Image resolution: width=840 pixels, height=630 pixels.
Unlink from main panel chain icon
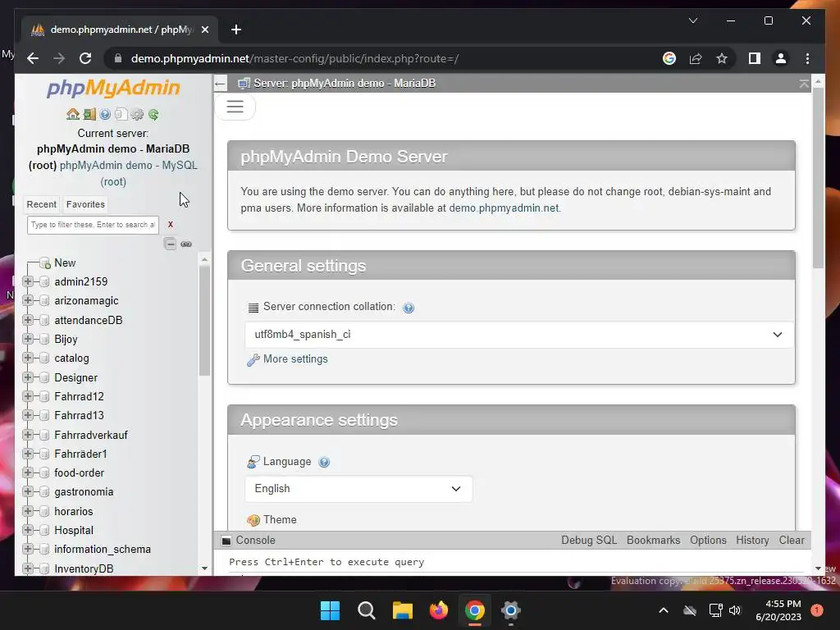pos(186,244)
